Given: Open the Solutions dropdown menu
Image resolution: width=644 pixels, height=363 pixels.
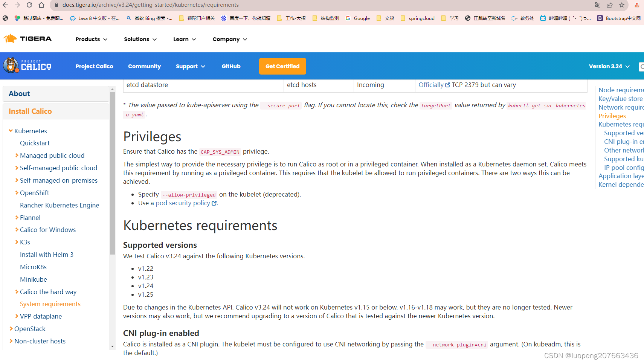Looking at the screenshot, I should pos(140,39).
